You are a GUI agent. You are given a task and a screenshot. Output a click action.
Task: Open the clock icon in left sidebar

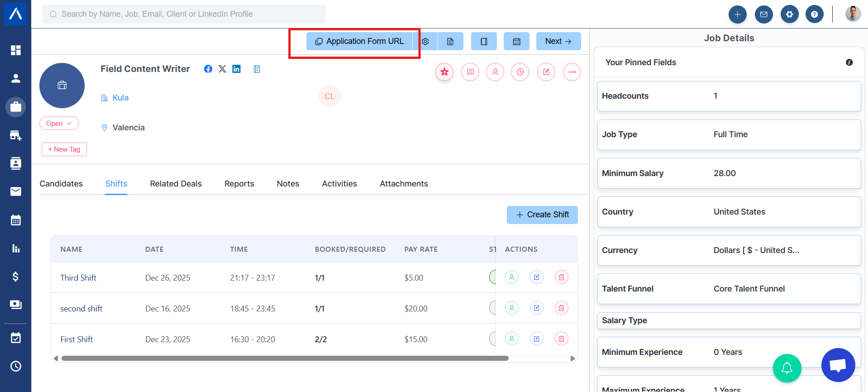tap(16, 366)
